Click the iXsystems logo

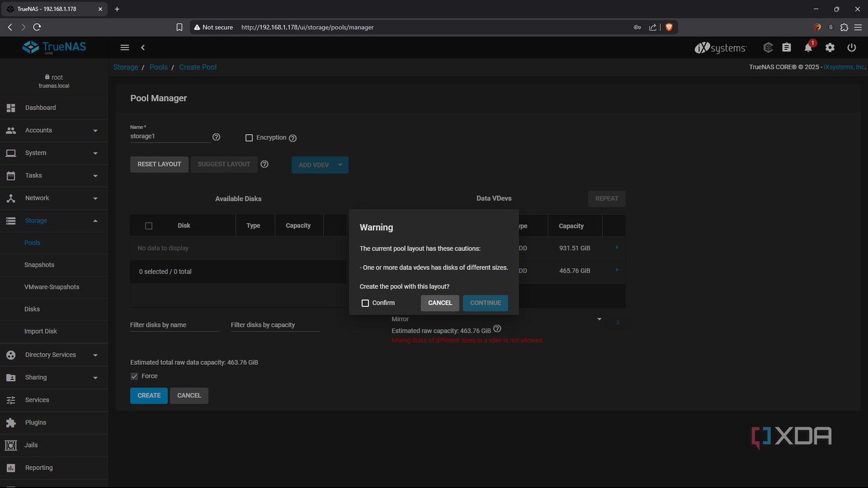click(720, 47)
